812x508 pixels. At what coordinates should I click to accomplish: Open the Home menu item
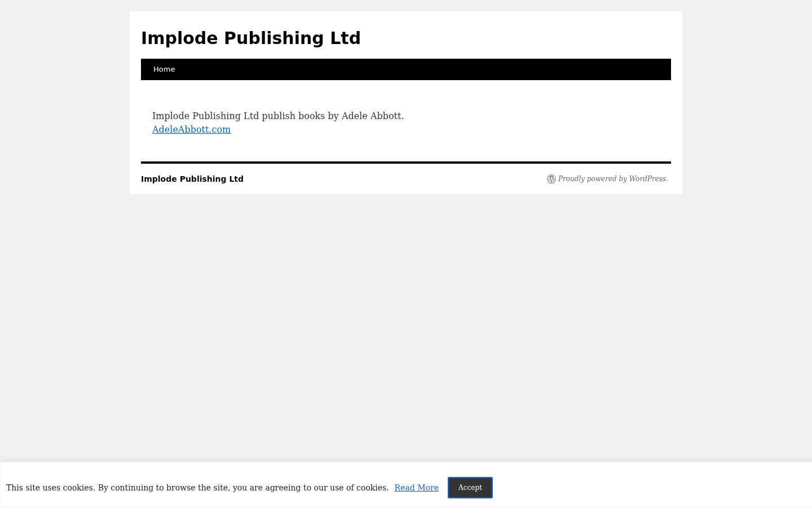click(164, 69)
